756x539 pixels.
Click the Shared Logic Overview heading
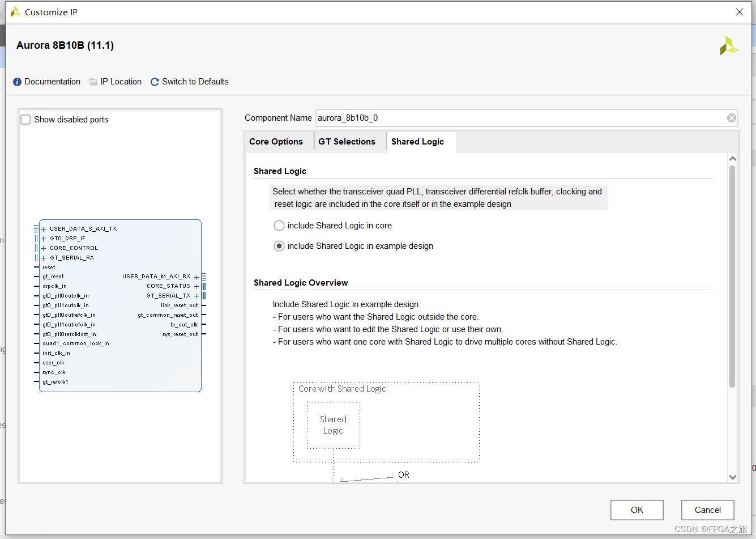(301, 283)
